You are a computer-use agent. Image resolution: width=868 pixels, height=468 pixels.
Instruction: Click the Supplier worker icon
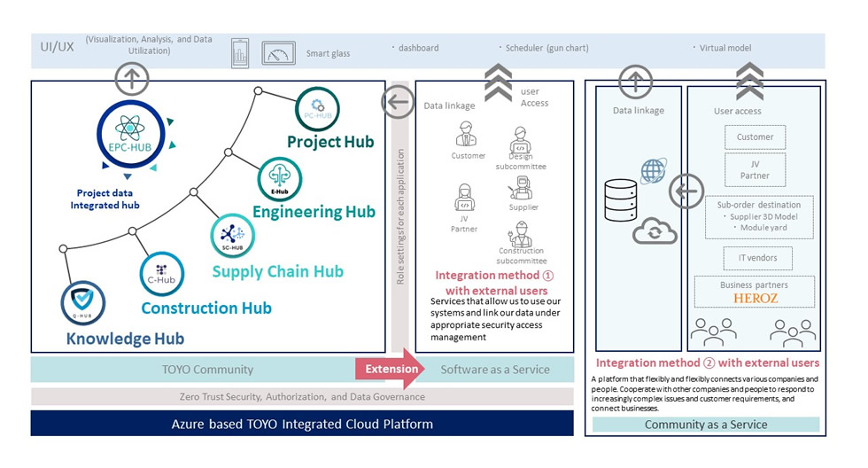pos(523,189)
